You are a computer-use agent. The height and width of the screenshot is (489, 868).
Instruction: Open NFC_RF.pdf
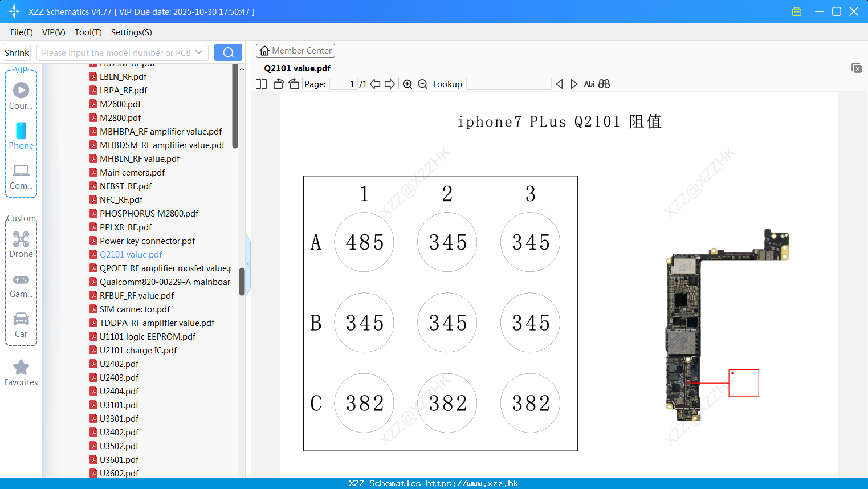click(x=121, y=199)
